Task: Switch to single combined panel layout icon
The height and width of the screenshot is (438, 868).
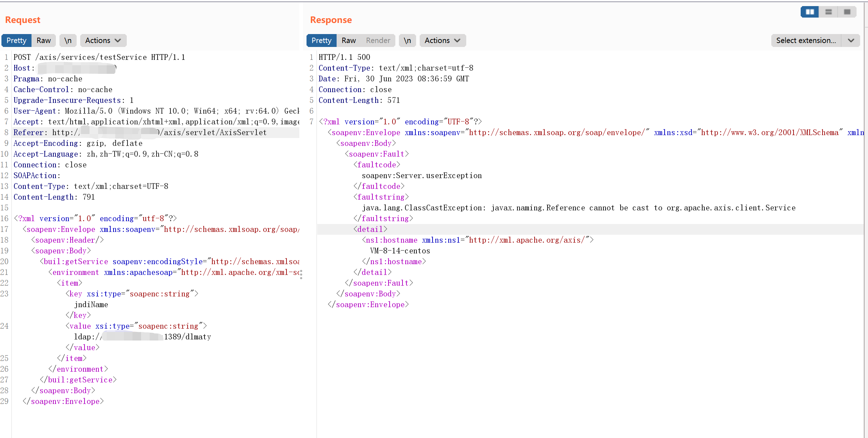Action: 847,12
